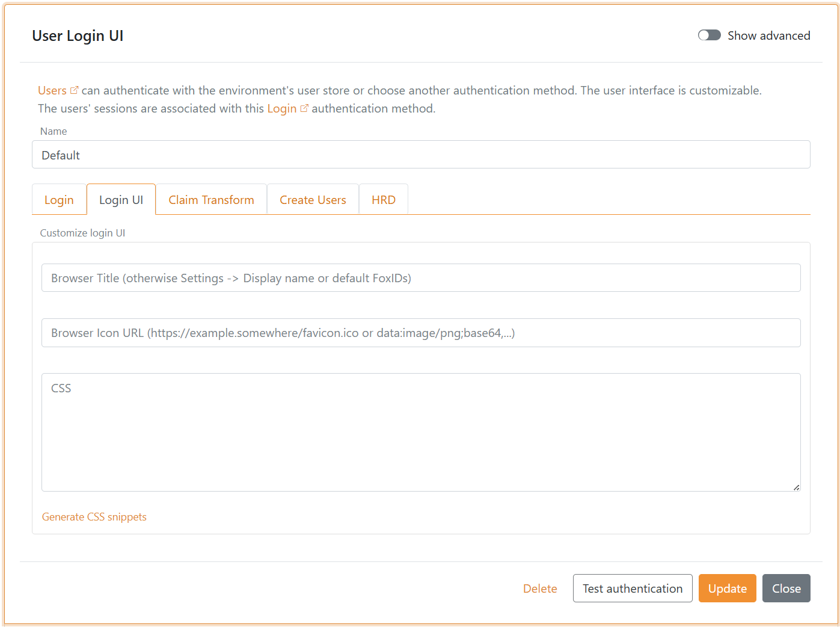Click the Test authentication button
The width and height of the screenshot is (840, 627).
[633, 588]
